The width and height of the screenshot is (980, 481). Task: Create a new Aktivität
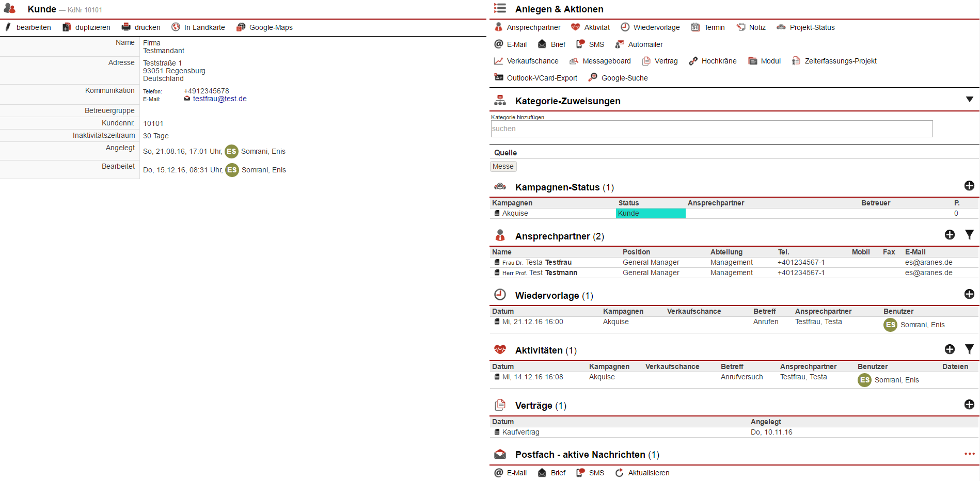click(x=590, y=27)
